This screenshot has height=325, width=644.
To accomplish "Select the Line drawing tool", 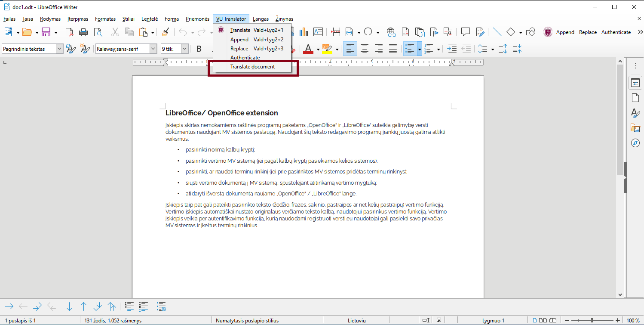I will (x=497, y=32).
